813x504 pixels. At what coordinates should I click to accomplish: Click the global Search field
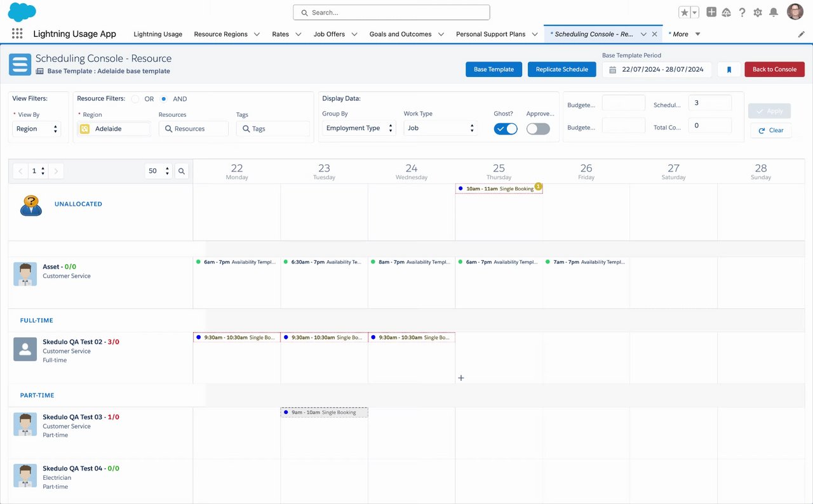click(391, 12)
